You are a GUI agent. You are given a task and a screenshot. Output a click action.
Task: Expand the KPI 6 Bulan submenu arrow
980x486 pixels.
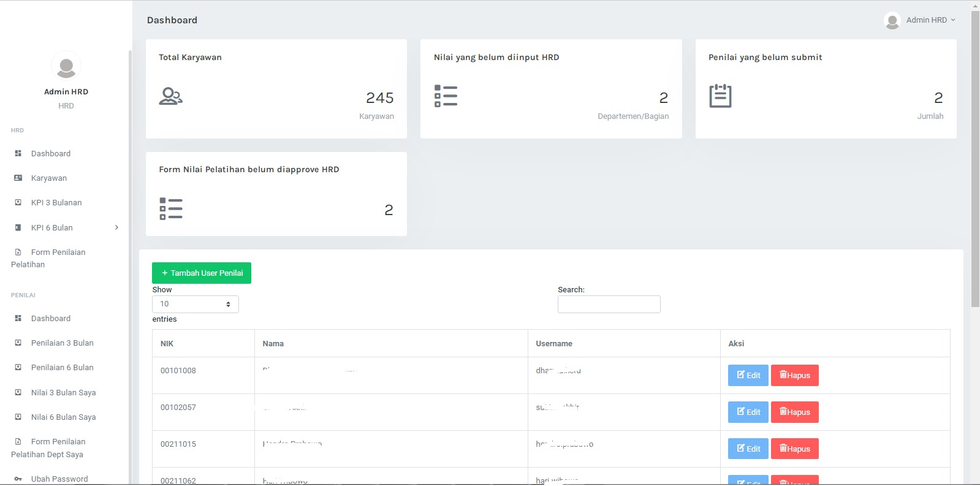(x=116, y=228)
